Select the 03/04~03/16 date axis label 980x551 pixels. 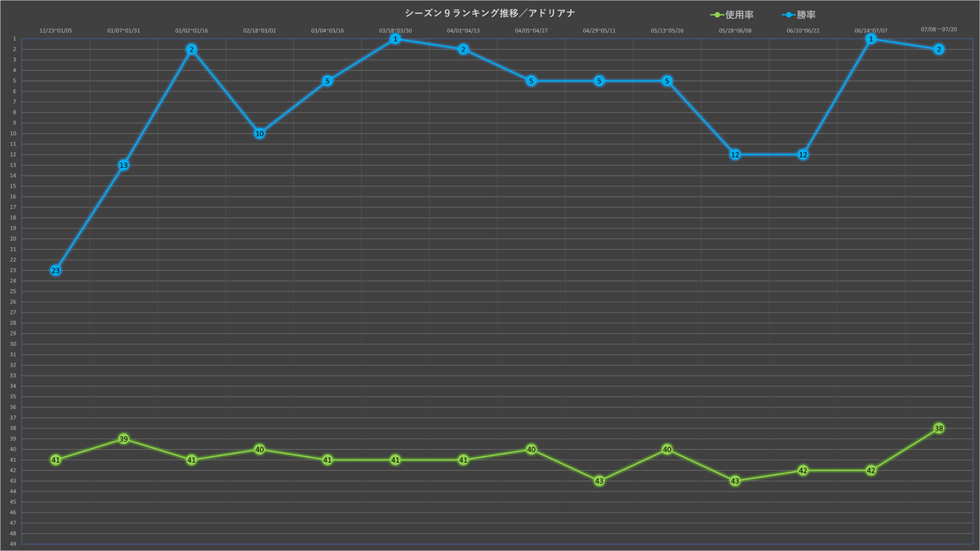327,31
